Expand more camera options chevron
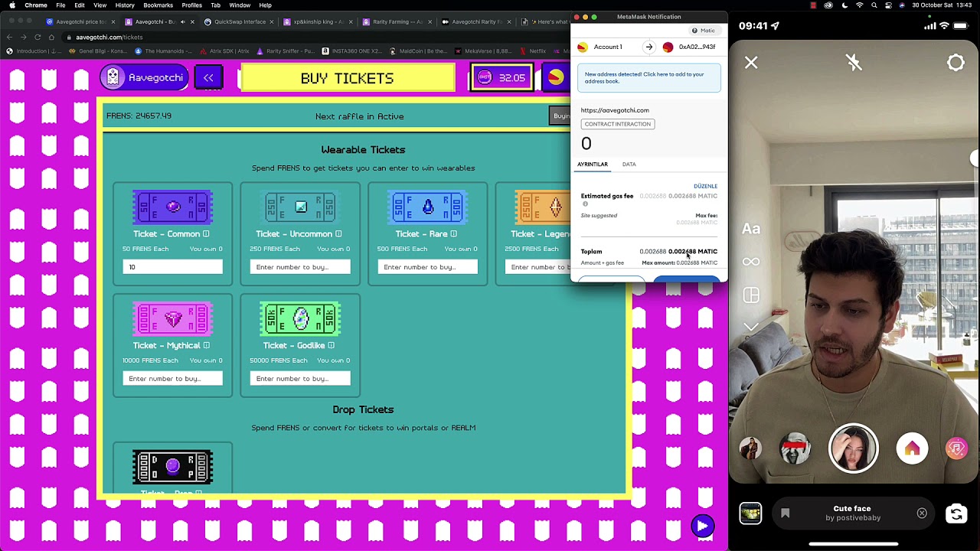 (x=751, y=328)
